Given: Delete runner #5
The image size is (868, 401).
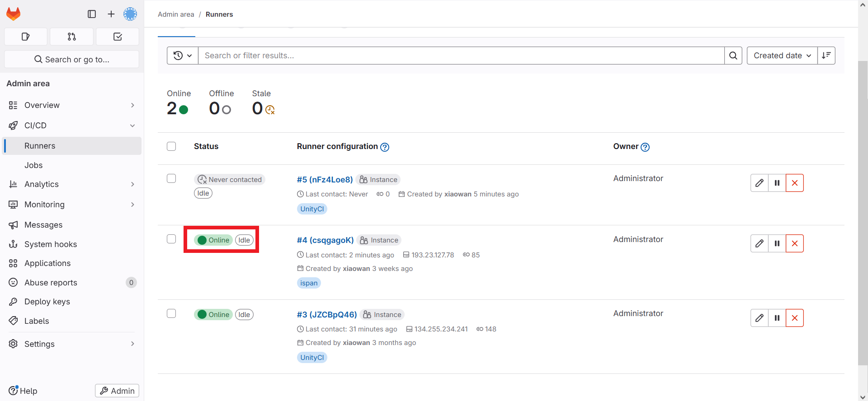Looking at the screenshot, I should click(x=795, y=183).
